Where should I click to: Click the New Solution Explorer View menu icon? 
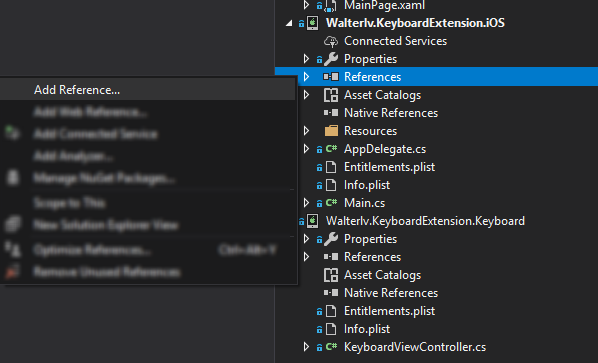(13, 224)
